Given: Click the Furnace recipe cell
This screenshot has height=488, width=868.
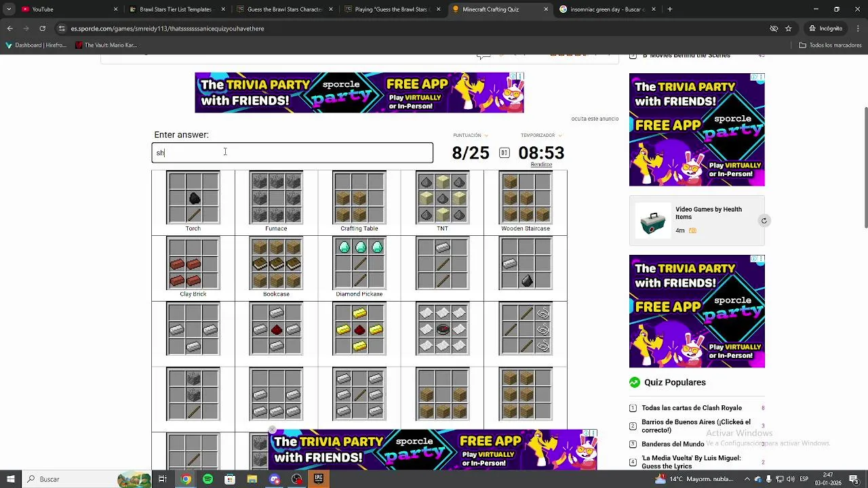Looking at the screenshot, I should click(x=276, y=202).
